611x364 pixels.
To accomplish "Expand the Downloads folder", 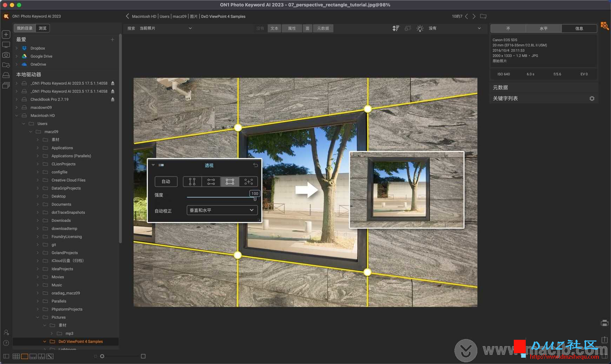I will click(x=38, y=220).
